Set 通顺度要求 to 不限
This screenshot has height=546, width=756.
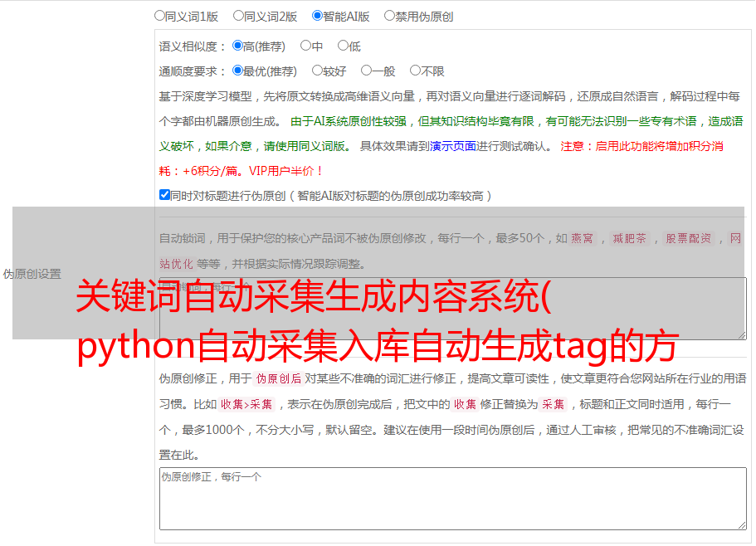pyautogui.click(x=415, y=71)
